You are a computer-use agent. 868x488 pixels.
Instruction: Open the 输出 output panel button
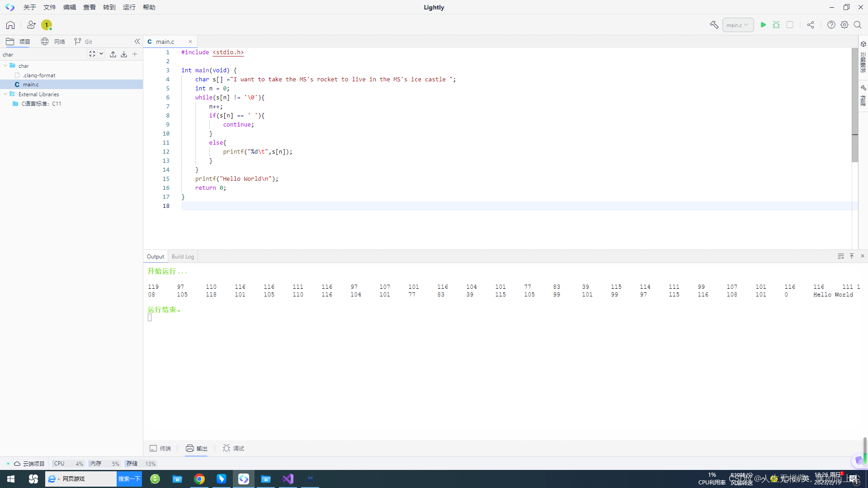[196, 448]
